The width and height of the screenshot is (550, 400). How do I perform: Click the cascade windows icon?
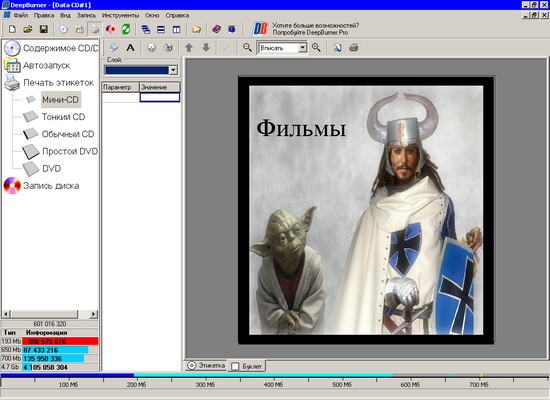pyautogui.click(x=146, y=29)
